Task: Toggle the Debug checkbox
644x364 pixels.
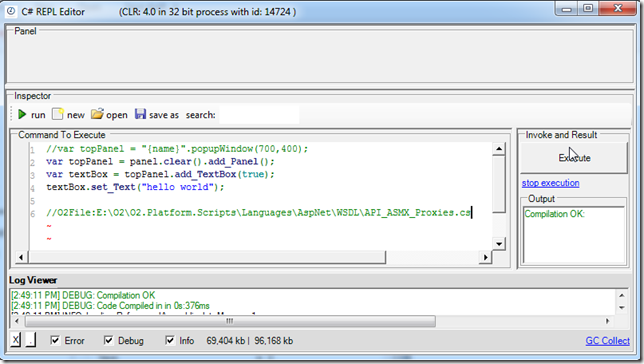Action: coord(108,340)
